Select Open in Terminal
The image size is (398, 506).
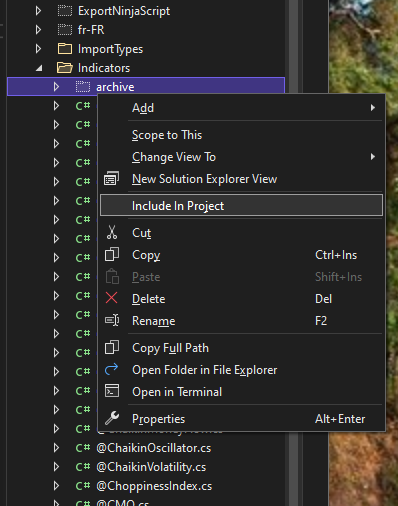(241, 392)
